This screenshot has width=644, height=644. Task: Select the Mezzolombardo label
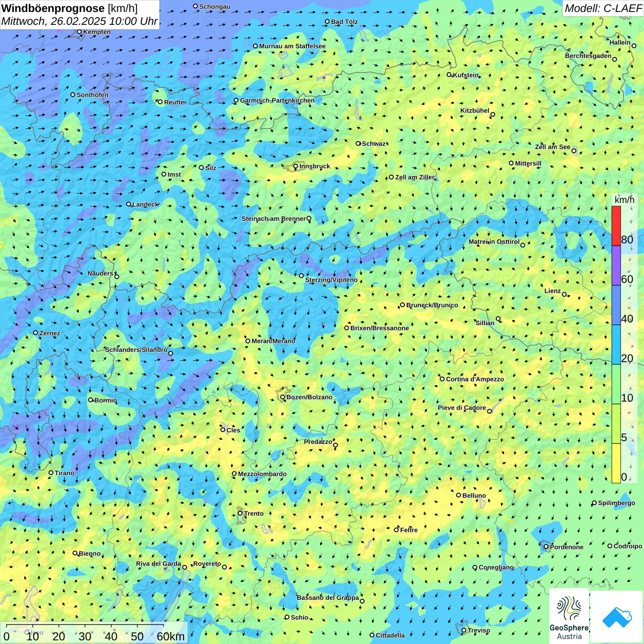262,474
